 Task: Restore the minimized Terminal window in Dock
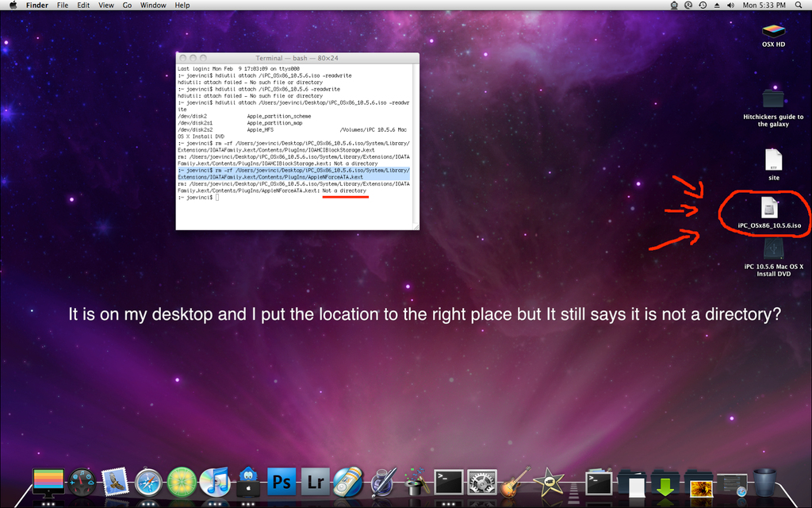pos(599,483)
